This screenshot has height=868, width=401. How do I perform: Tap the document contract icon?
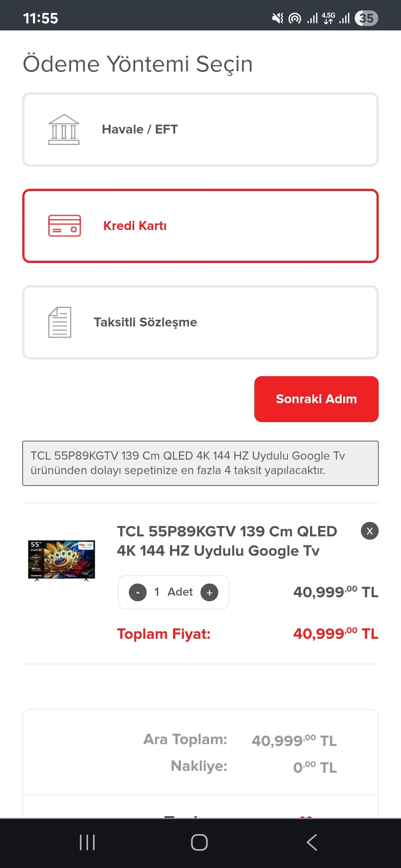click(x=60, y=322)
